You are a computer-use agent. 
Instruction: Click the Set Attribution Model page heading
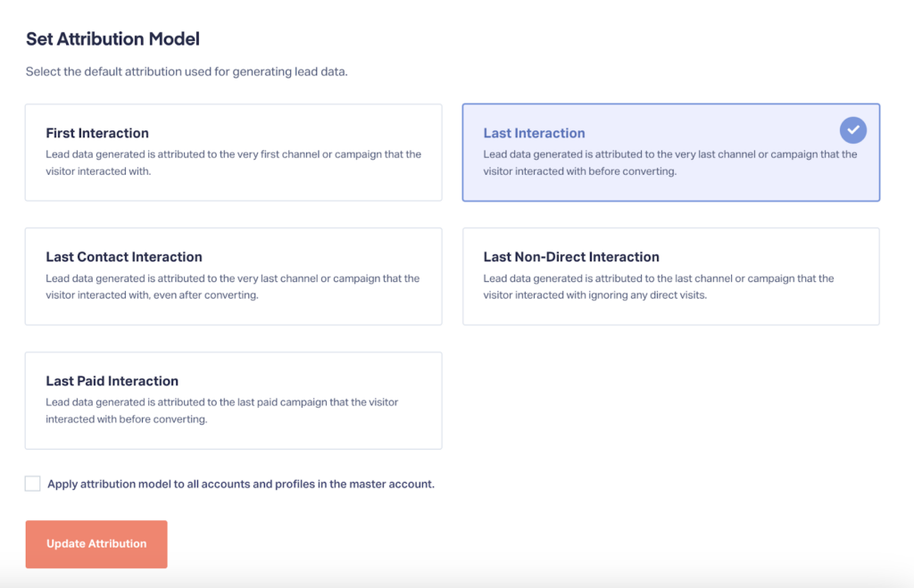112,39
